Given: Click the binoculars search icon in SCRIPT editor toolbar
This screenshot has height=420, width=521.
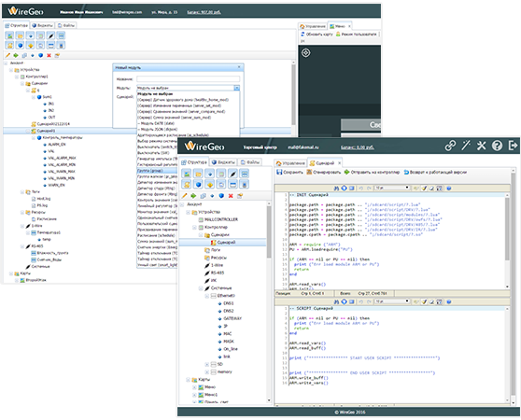Looking at the screenshot, I should [x=336, y=301].
